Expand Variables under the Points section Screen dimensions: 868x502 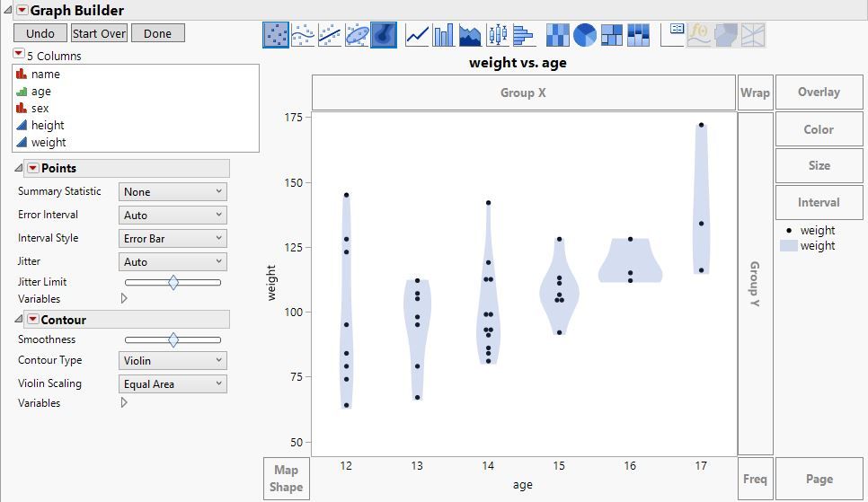pos(124,298)
